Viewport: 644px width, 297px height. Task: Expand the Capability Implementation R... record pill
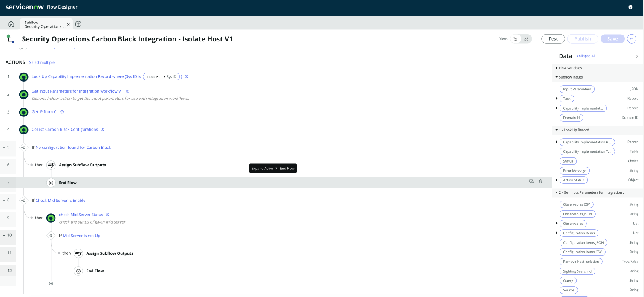click(x=557, y=142)
